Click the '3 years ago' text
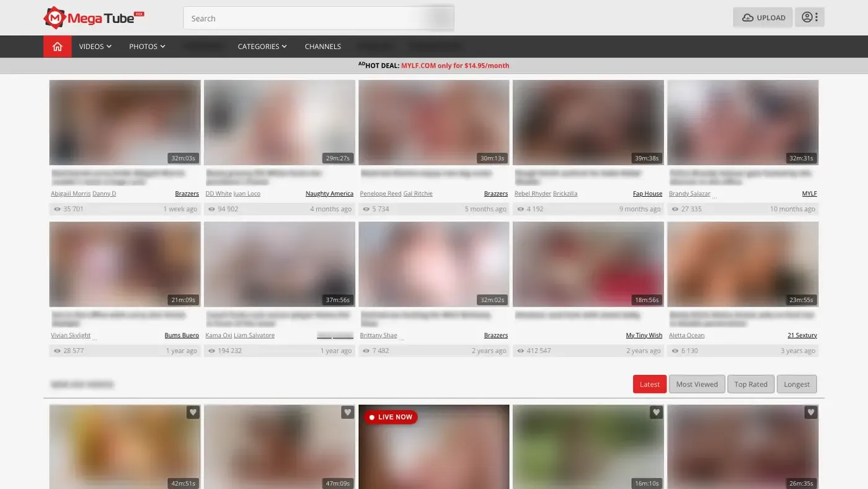Viewport: 868px width, 489px height. [x=798, y=351]
